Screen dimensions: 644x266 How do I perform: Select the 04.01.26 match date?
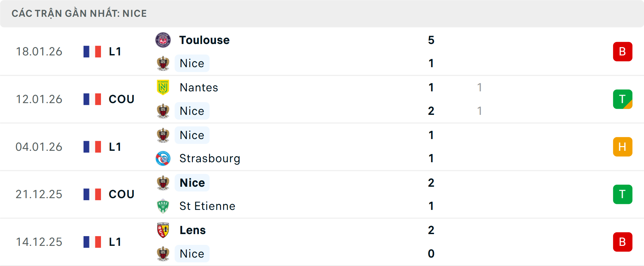point(39,147)
